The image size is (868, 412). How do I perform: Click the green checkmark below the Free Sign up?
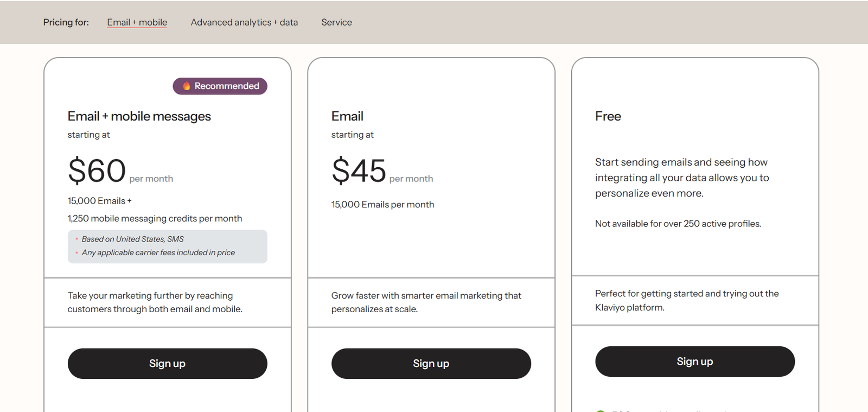click(600, 411)
